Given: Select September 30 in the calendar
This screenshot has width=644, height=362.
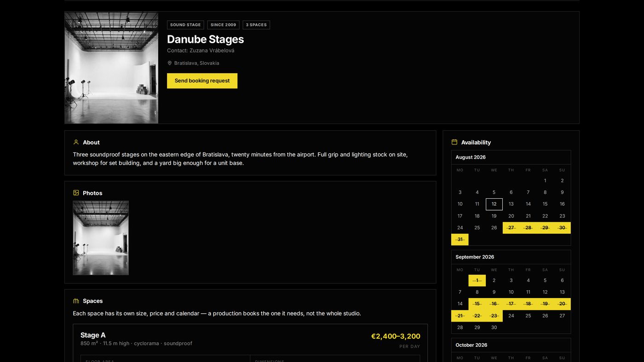Looking at the screenshot, I should tap(494, 328).
